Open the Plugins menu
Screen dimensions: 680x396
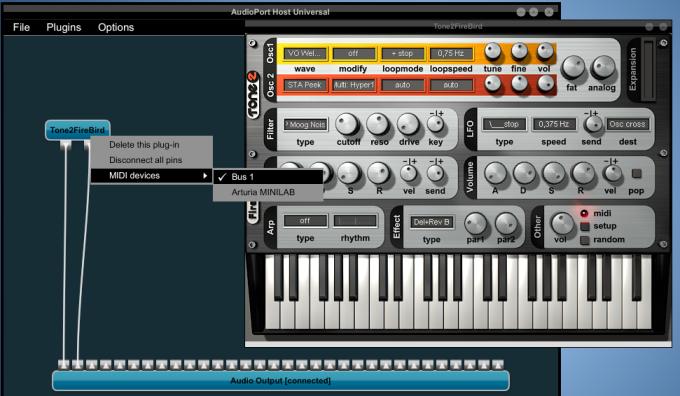64,27
